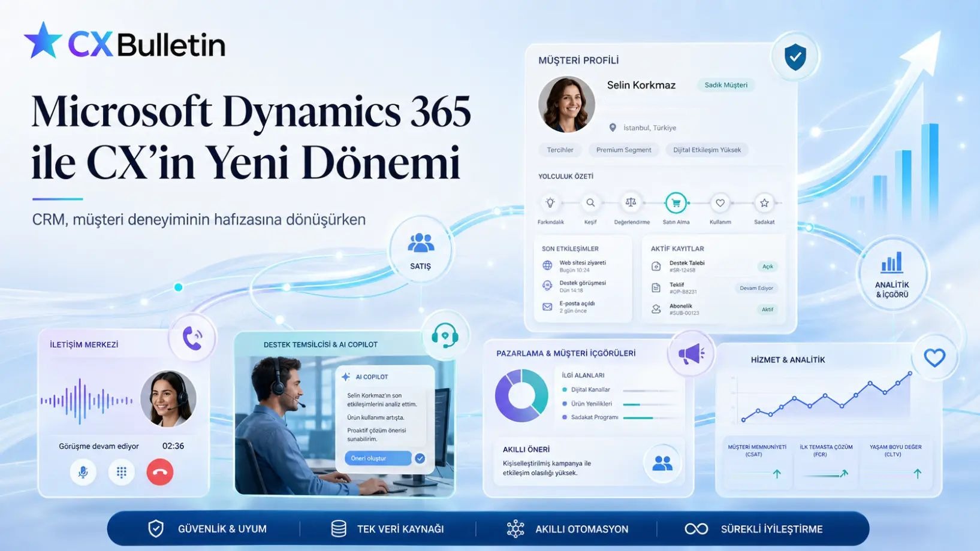The width and height of the screenshot is (980, 551).
Task: Click the red hang-up call button
Action: point(160,472)
